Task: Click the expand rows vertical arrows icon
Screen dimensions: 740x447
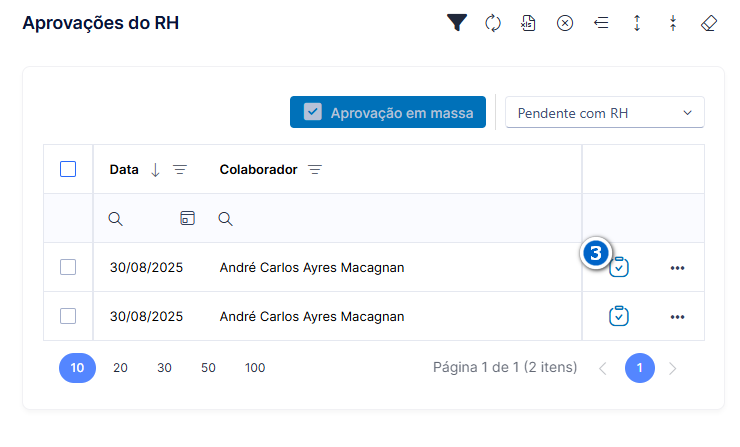Action: (637, 23)
